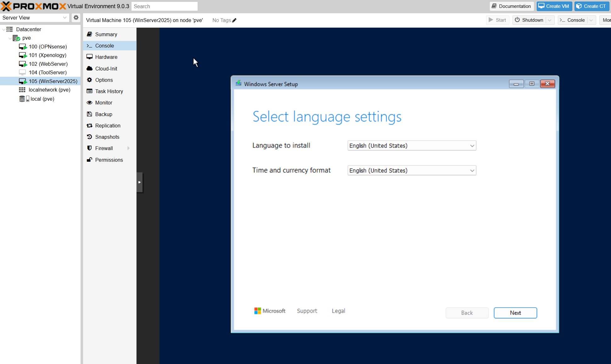Switch to the Hardware tab
The image size is (611, 364).
106,57
